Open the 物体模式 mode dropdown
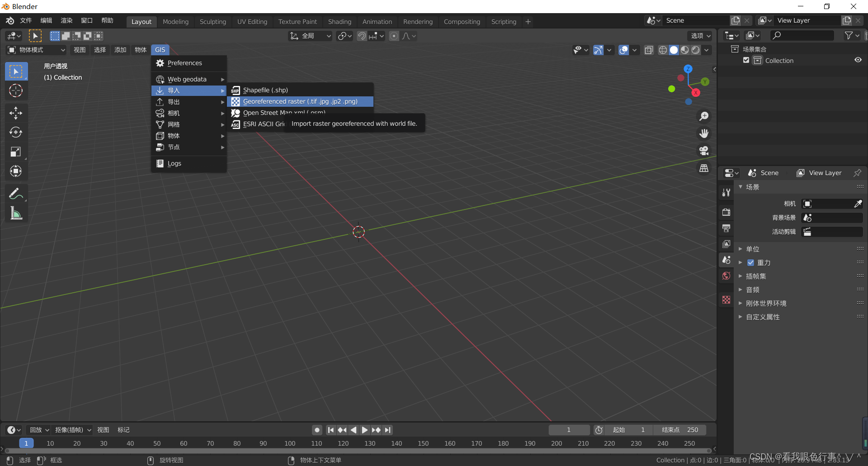 (36, 50)
